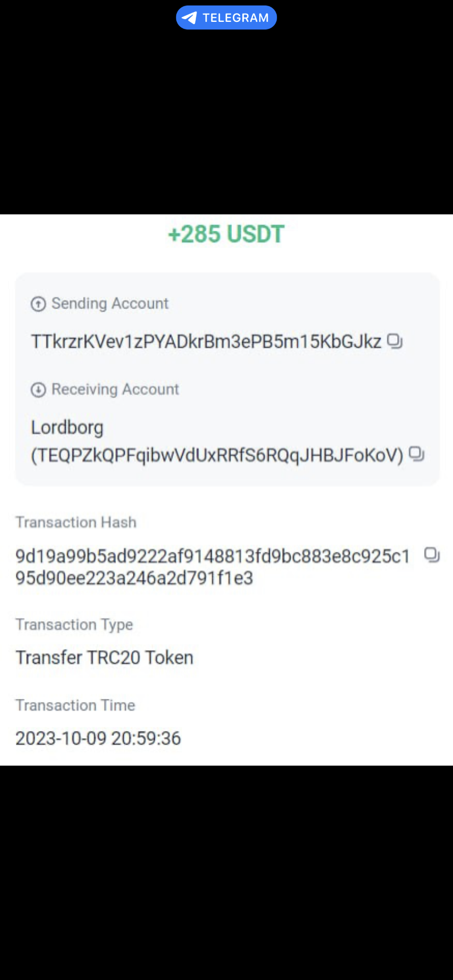Click the Sending Account up-arrow icon

38,304
